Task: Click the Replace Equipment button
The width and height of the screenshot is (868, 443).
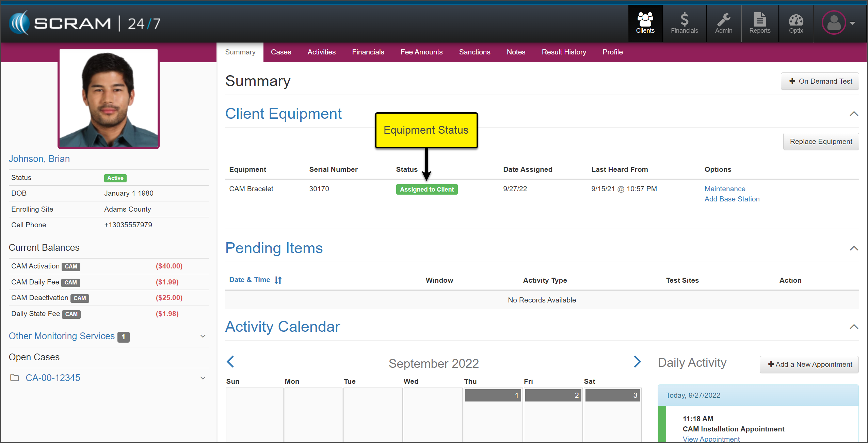Action: (821, 142)
